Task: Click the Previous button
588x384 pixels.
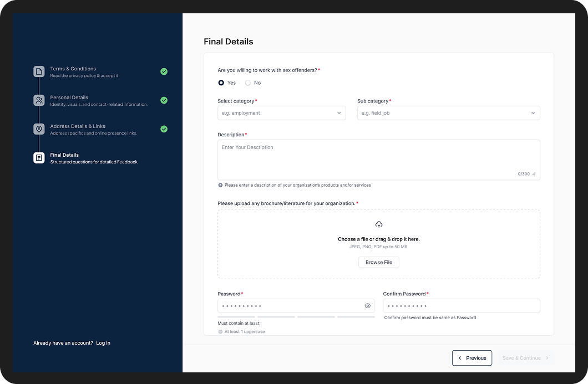Action: click(x=472, y=358)
